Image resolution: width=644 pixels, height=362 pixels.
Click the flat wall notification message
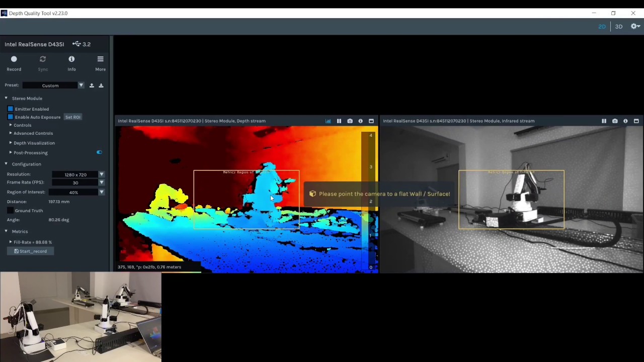384,194
